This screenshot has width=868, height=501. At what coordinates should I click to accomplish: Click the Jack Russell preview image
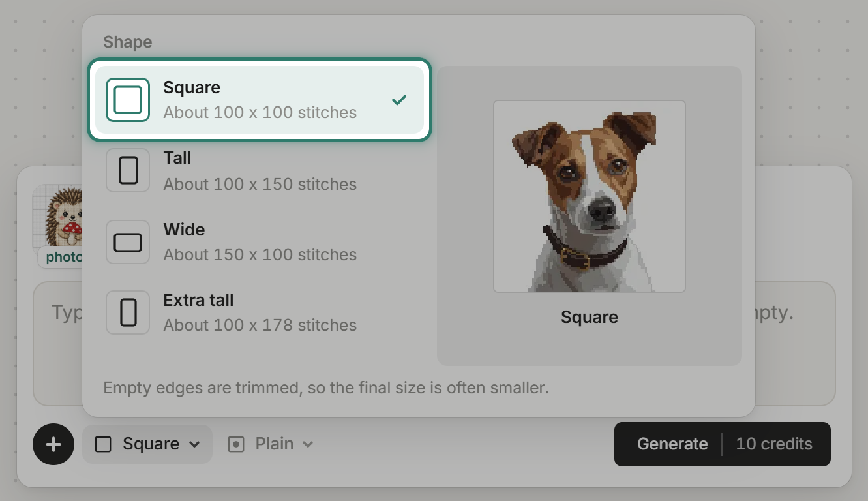590,196
